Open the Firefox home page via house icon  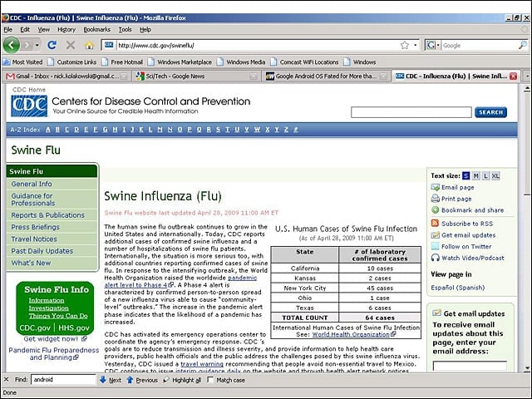click(x=89, y=45)
